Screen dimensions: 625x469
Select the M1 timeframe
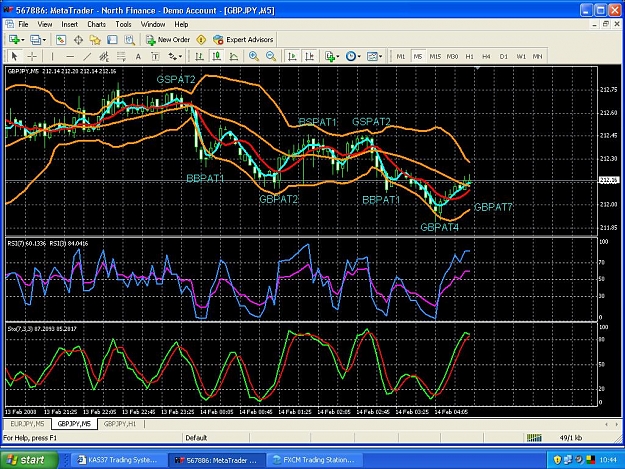pos(401,57)
